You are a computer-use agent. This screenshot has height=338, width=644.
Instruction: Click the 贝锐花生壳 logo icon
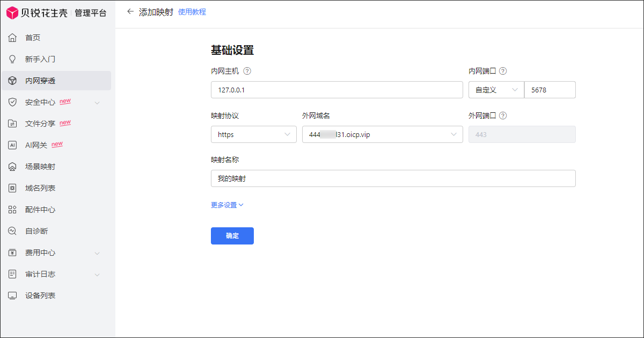(12, 13)
